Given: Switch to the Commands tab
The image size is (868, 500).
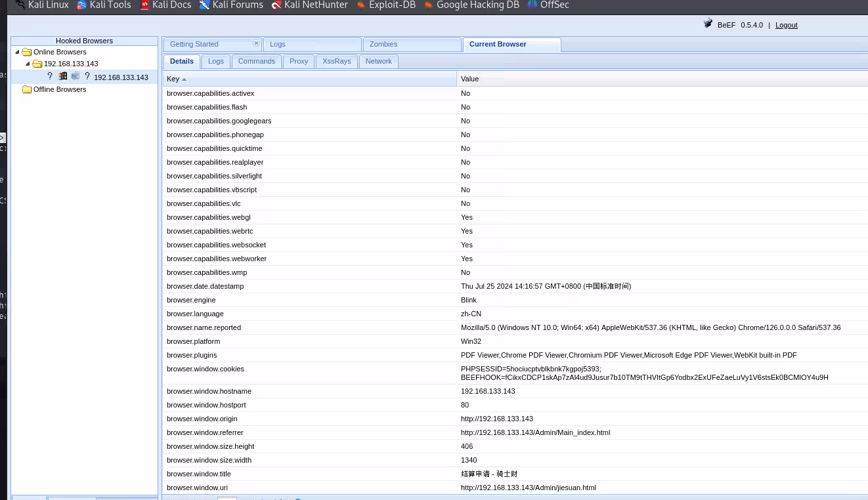Looking at the screenshot, I should click(x=256, y=62).
